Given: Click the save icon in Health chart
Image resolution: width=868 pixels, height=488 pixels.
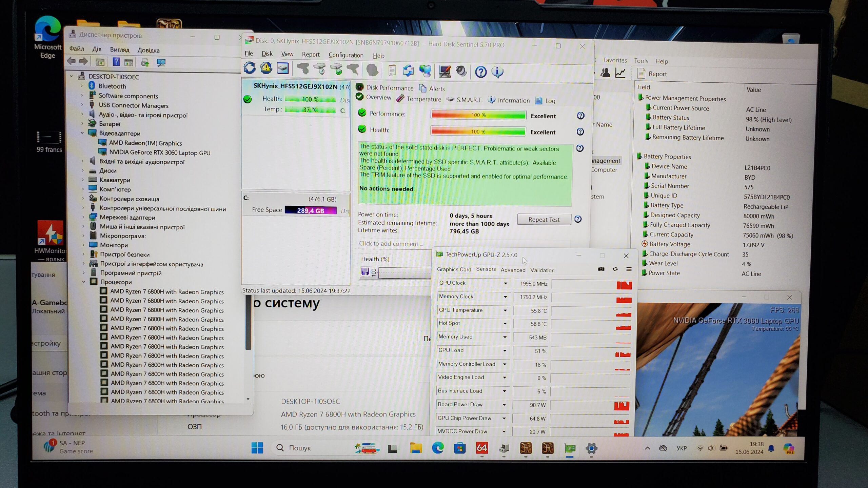Looking at the screenshot, I should (365, 271).
